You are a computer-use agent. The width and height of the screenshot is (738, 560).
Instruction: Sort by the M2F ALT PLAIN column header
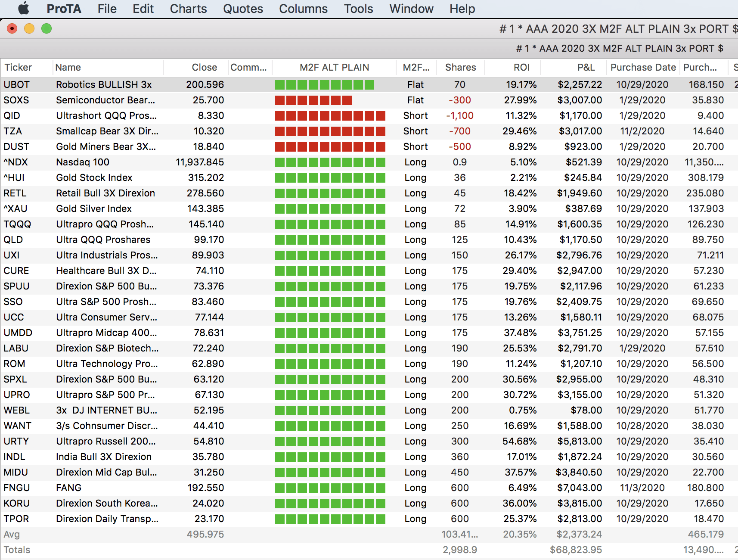(x=334, y=67)
